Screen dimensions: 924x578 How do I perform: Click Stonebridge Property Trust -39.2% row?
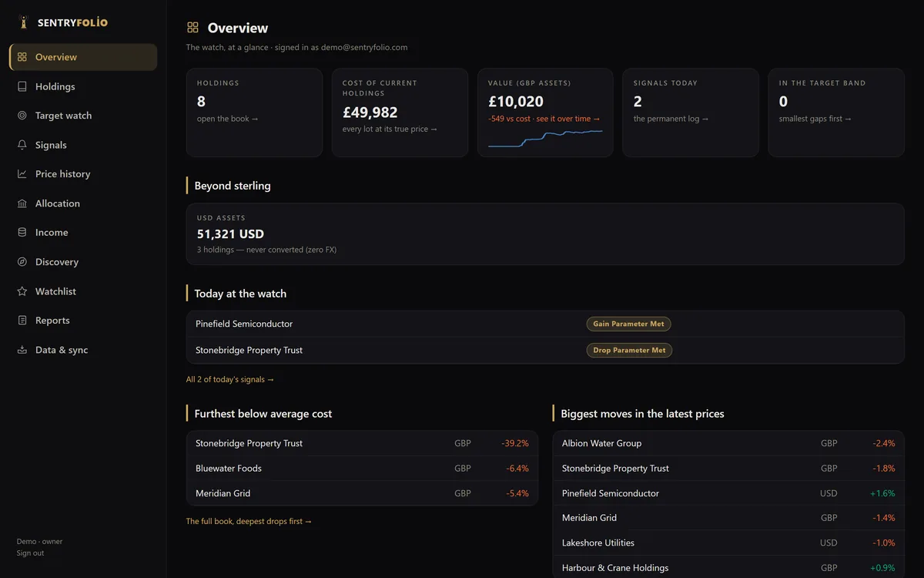362,443
